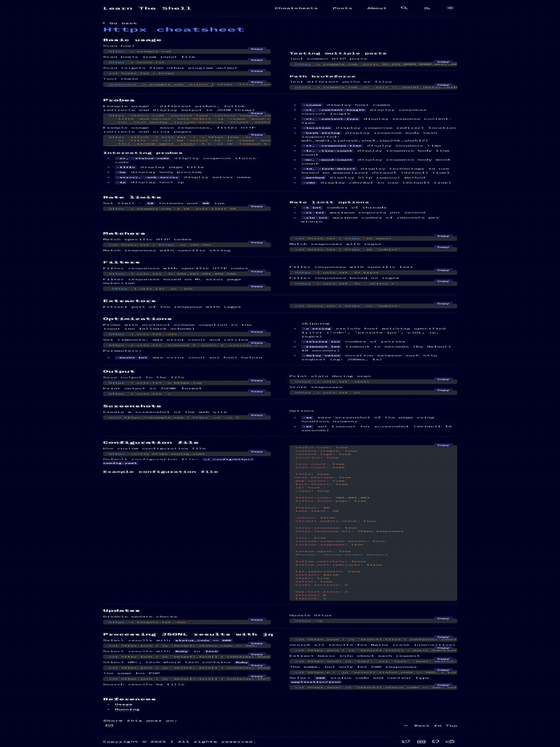Copy Probes example that saves responses
The width and height of the screenshot is (560, 747).
pyautogui.click(x=257, y=135)
